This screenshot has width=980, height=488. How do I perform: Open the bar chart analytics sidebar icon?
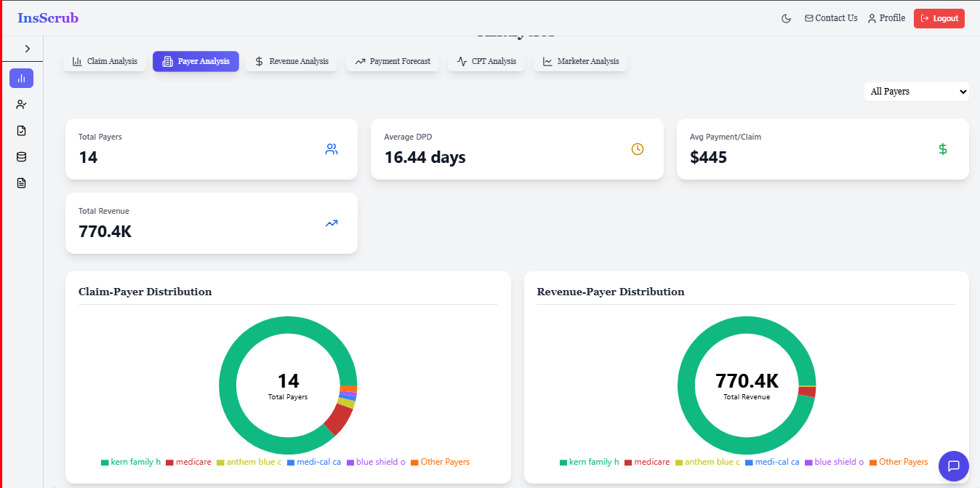(x=21, y=78)
